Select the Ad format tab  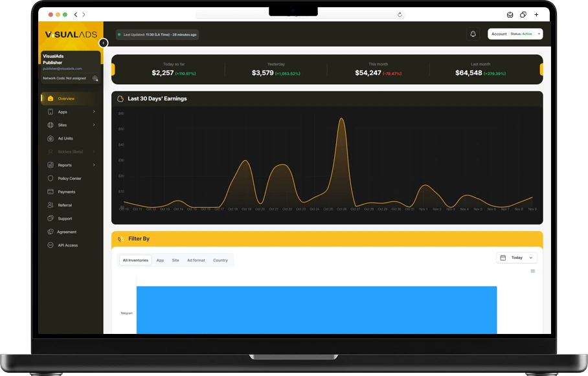pos(196,260)
